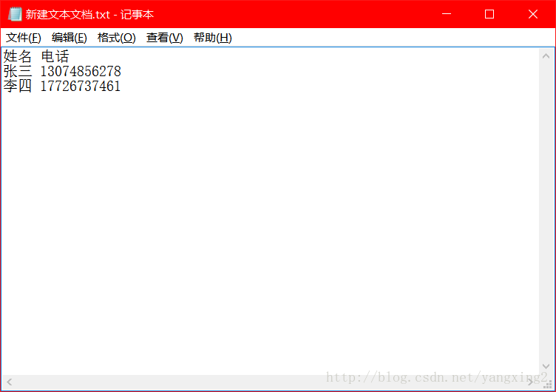Close the Notepad window
The height and width of the screenshot is (392, 556).
tap(532, 14)
